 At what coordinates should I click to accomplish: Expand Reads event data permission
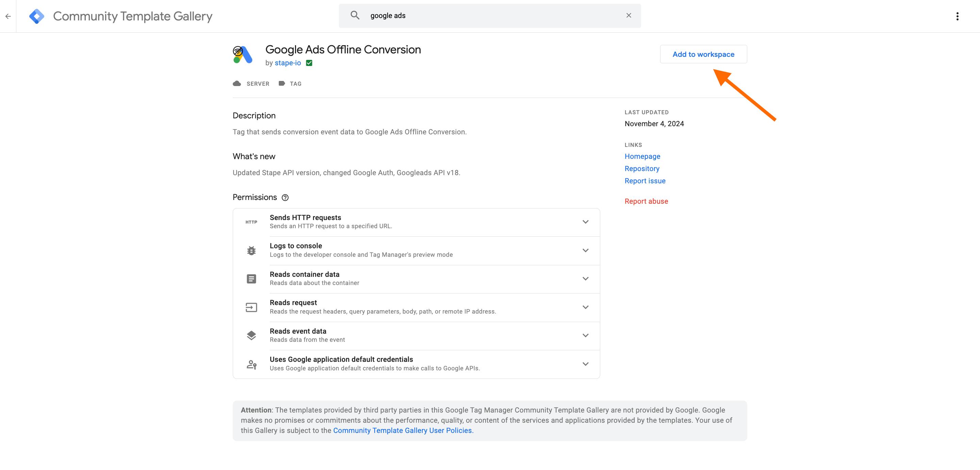[x=585, y=335]
